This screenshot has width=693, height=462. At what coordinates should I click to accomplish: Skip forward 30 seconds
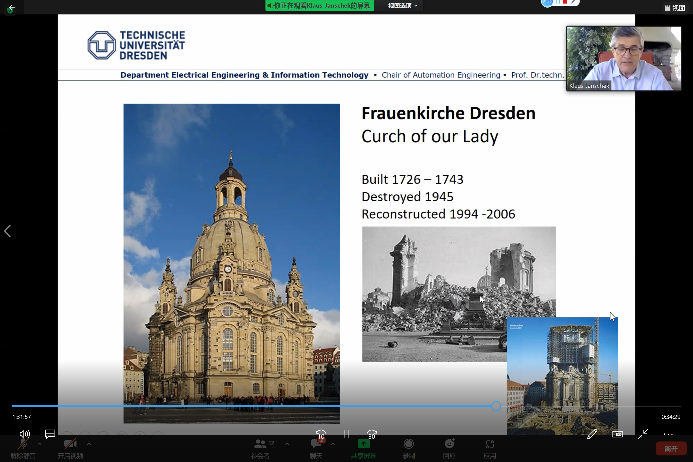pyautogui.click(x=372, y=434)
